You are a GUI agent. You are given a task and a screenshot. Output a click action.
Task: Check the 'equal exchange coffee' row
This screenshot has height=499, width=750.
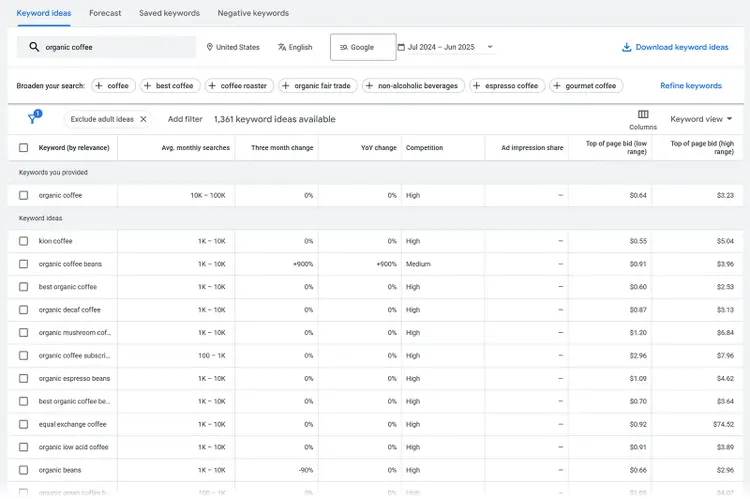coord(23,424)
